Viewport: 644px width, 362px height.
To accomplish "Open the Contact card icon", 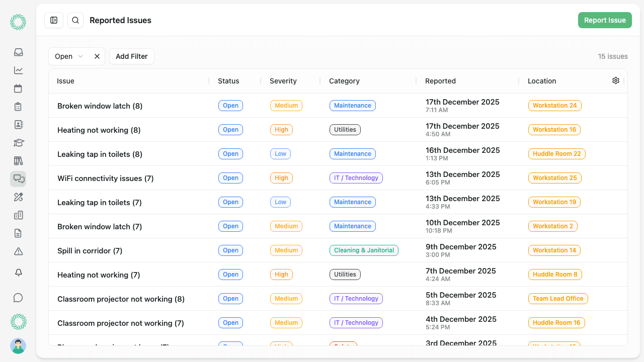I will (x=18, y=124).
